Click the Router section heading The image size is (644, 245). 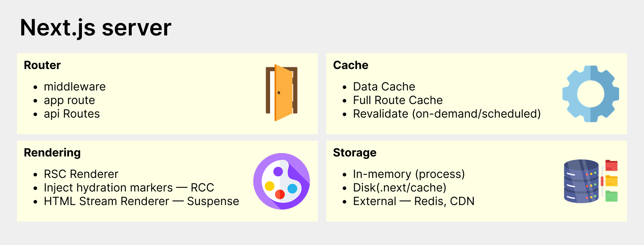pyautogui.click(x=42, y=65)
